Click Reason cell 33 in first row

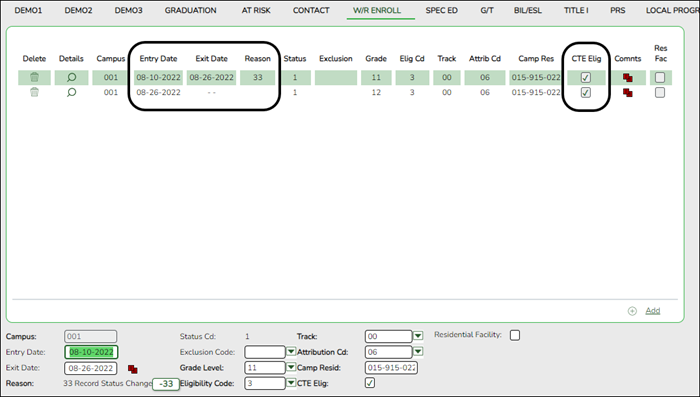point(258,77)
